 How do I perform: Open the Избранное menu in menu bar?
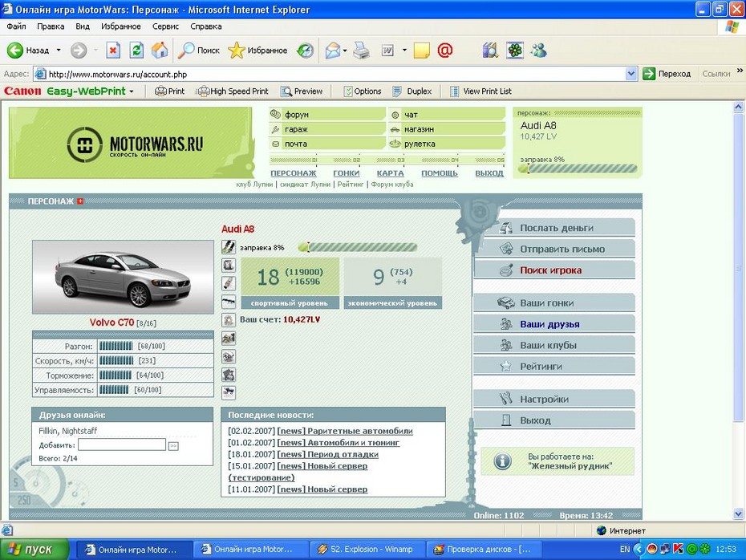[x=121, y=26]
